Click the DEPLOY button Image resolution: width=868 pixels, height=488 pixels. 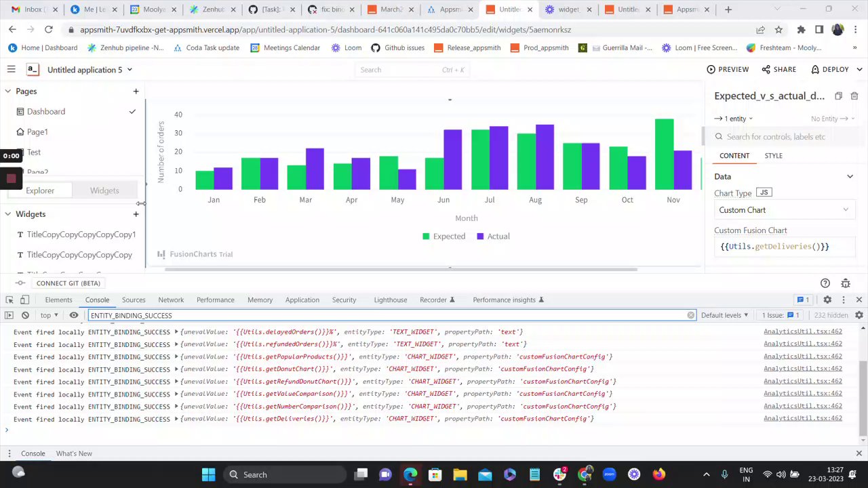point(830,69)
